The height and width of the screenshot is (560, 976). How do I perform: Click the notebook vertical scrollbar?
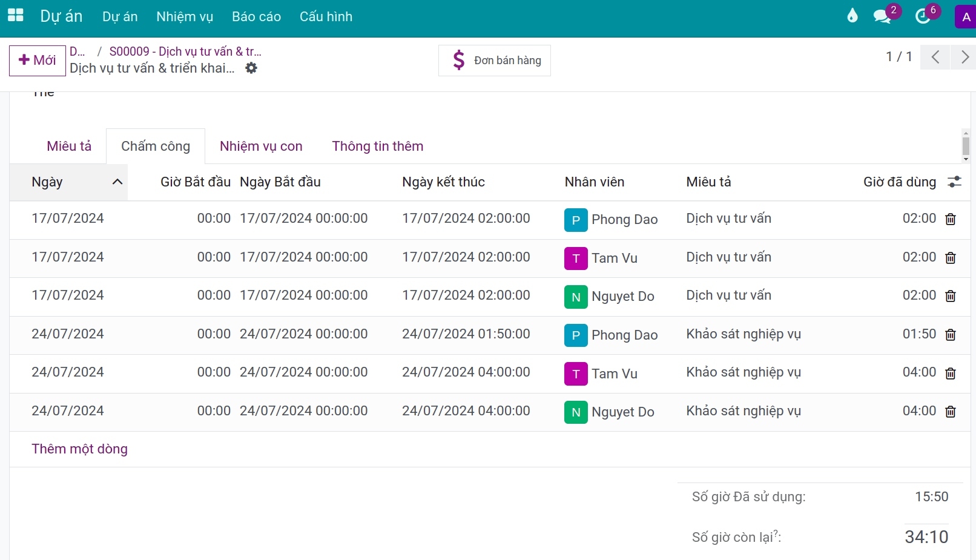966,146
